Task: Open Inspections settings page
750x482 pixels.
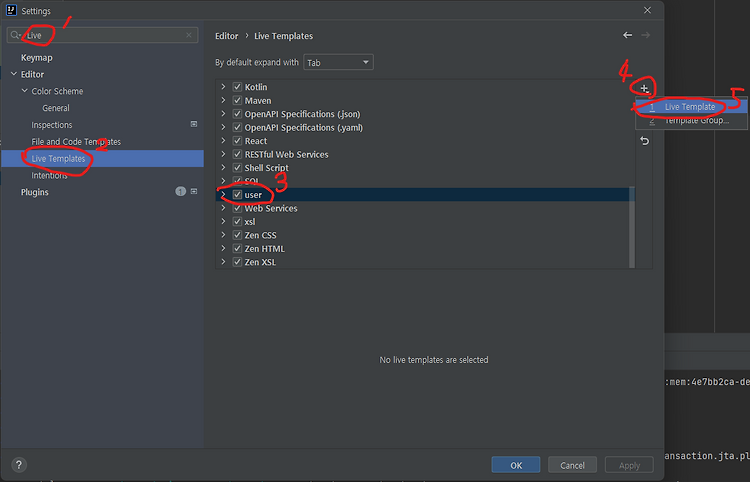Action: (x=52, y=125)
